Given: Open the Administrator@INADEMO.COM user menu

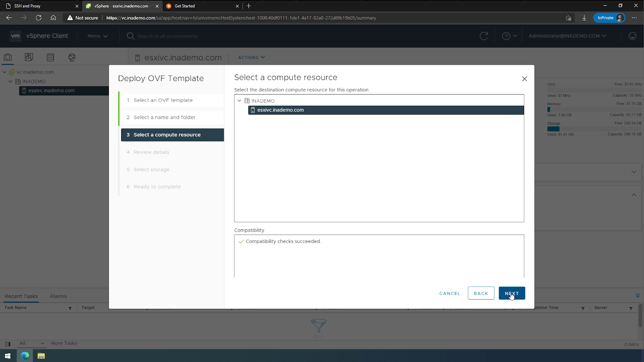Looking at the screenshot, I should (x=567, y=36).
